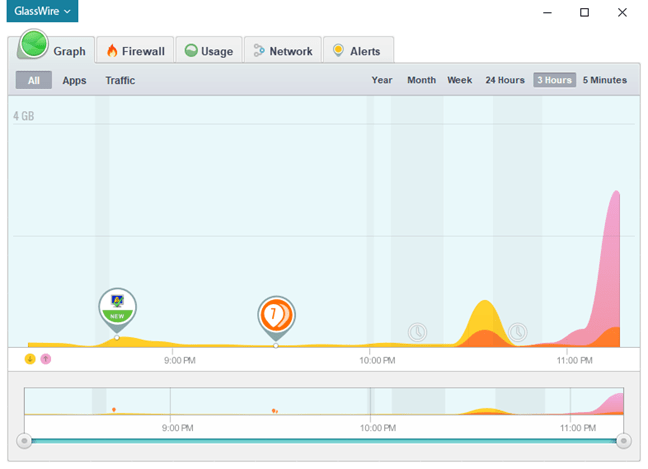The width and height of the screenshot is (648, 469).
Task: Select the Traffic graph filter
Action: 120,80
